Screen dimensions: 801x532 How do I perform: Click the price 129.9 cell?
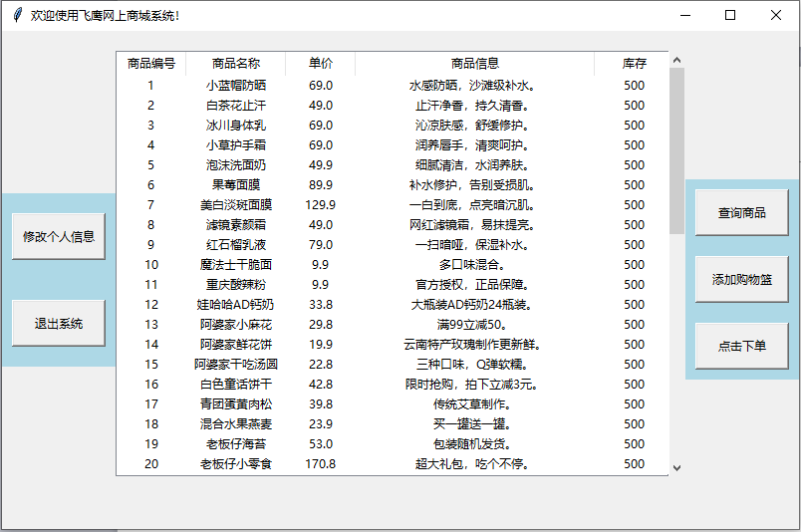point(320,205)
